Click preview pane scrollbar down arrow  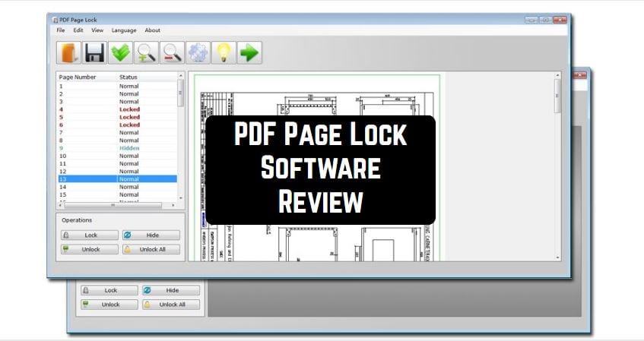point(557,257)
